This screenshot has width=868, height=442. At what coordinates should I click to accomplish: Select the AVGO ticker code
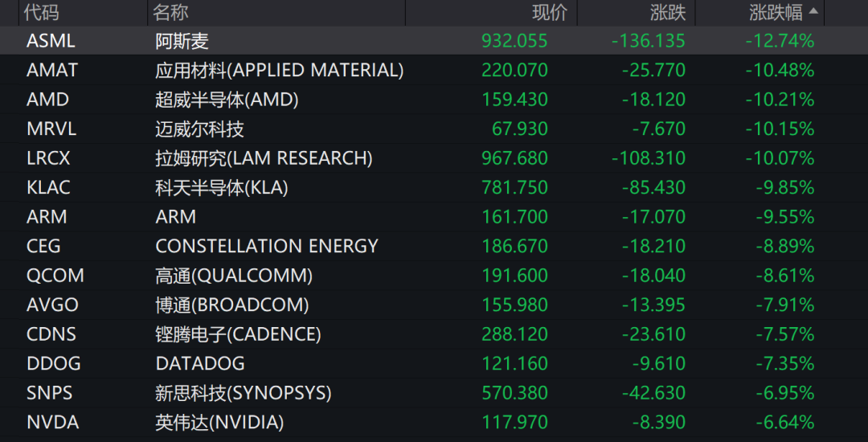(52, 305)
